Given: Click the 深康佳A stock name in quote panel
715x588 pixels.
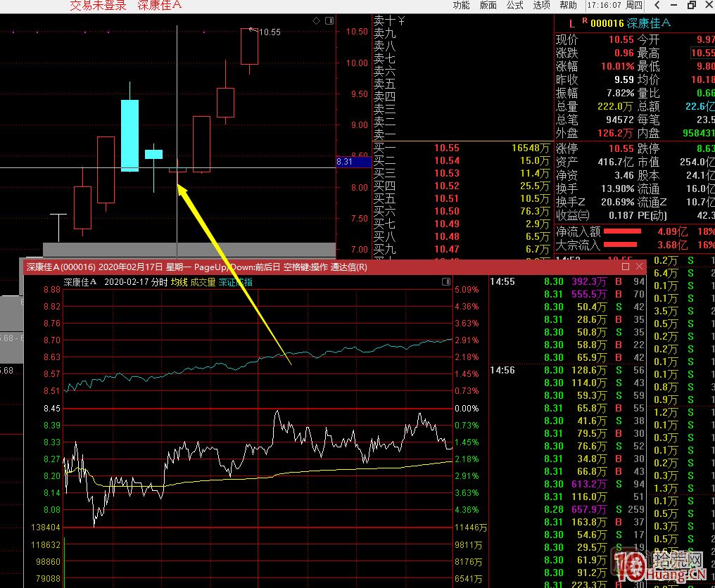Looking at the screenshot, I should pyautogui.click(x=648, y=23).
